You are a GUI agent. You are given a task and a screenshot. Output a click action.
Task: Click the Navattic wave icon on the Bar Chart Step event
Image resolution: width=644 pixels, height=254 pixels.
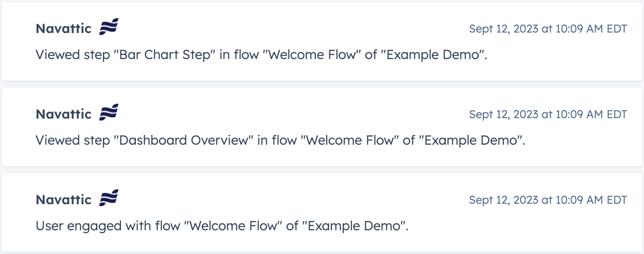[x=109, y=27]
